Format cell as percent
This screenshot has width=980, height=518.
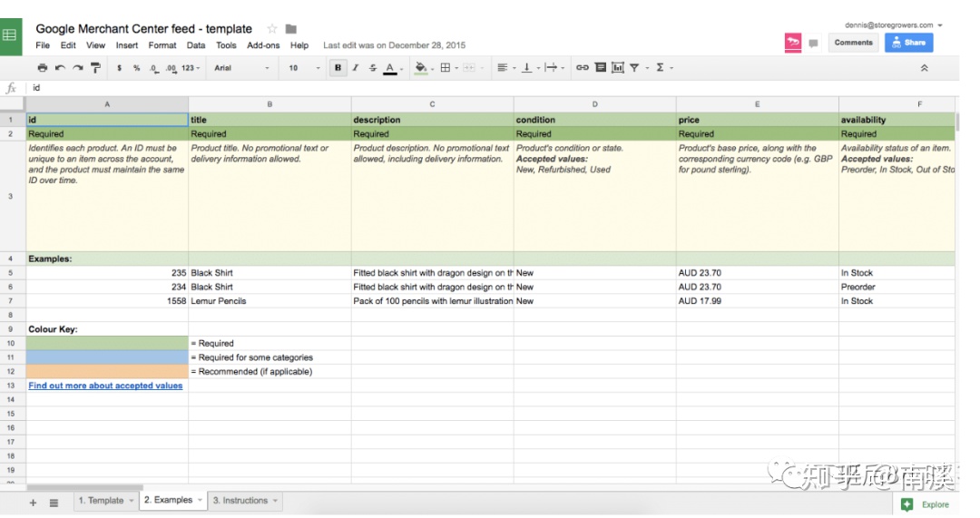point(136,67)
